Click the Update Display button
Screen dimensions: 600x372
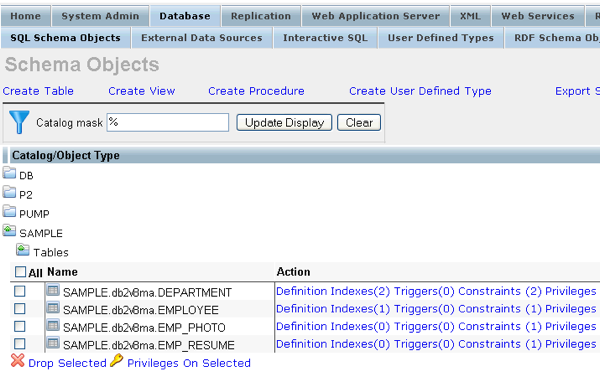click(x=284, y=122)
